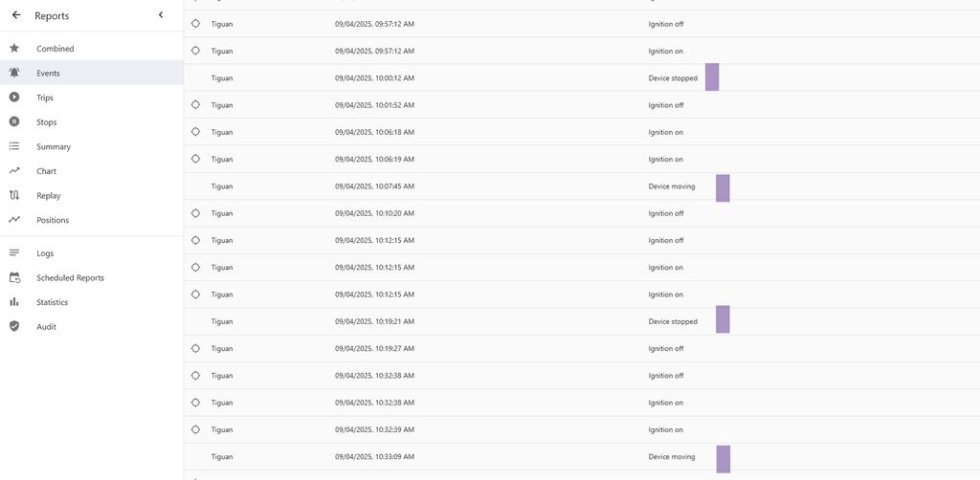Click the back arrow next to Reports
This screenshot has height=480, width=980.
pos(16,15)
